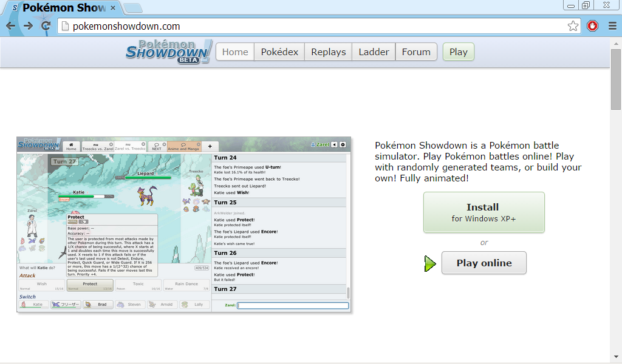Click the page vertical scrollbar thumb

point(616,79)
